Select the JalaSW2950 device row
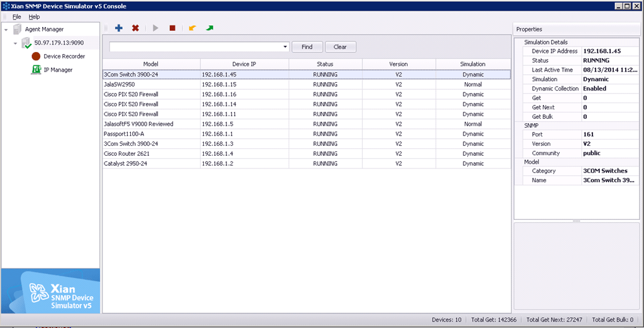Viewport: 644px width, 328px height. pos(306,85)
